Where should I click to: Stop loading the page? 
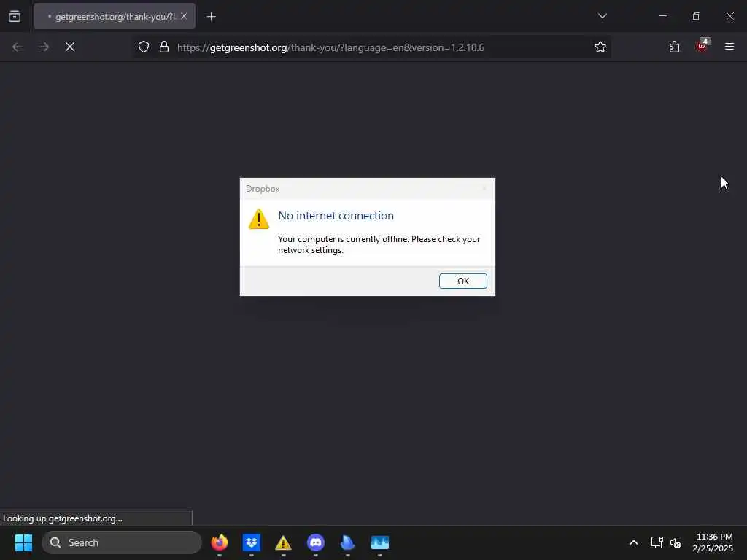pyautogui.click(x=69, y=47)
